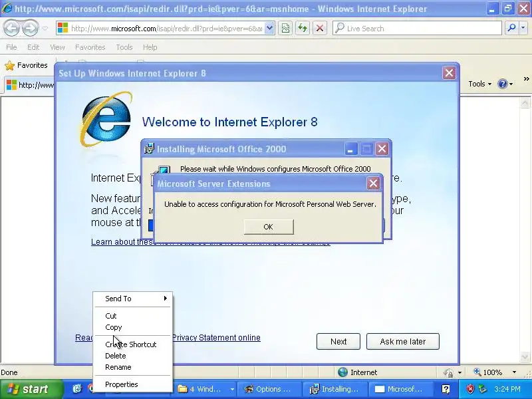Click the blue Help question mark icon

tap(503, 84)
